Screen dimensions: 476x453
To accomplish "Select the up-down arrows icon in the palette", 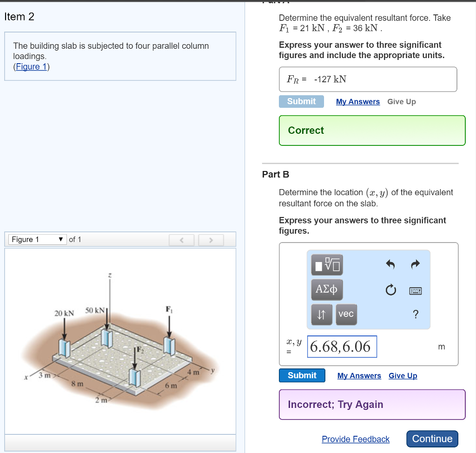I will pyautogui.click(x=321, y=315).
